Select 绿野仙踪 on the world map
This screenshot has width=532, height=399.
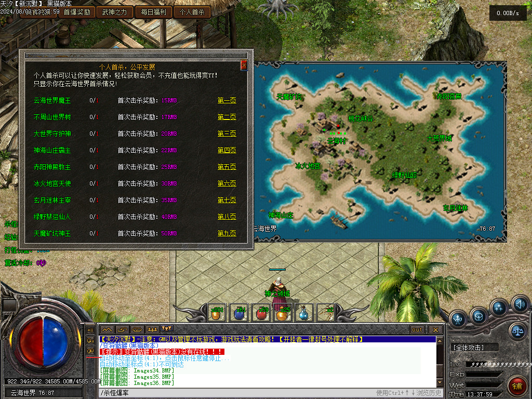pos(404,175)
